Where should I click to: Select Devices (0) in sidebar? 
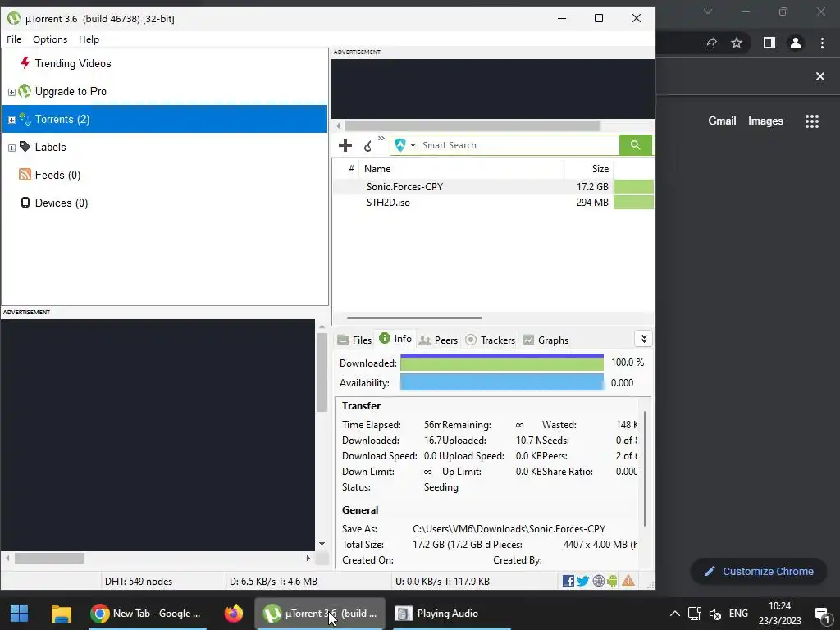pos(61,203)
